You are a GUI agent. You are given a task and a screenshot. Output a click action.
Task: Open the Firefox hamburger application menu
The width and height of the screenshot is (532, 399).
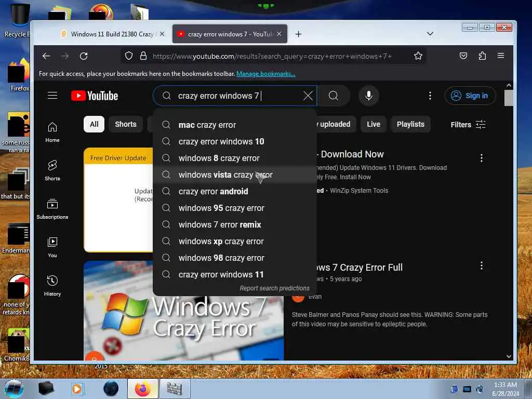coord(501,56)
